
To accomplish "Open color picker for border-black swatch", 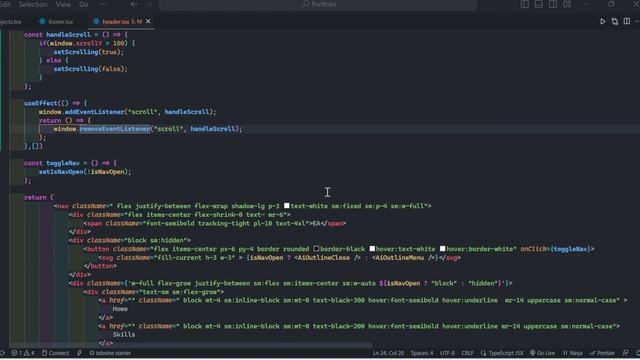I will 316,248.
